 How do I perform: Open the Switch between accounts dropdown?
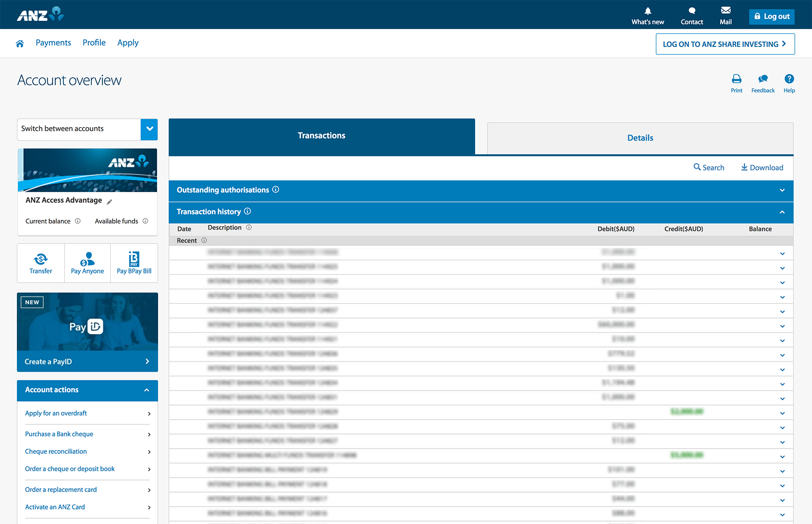click(149, 129)
